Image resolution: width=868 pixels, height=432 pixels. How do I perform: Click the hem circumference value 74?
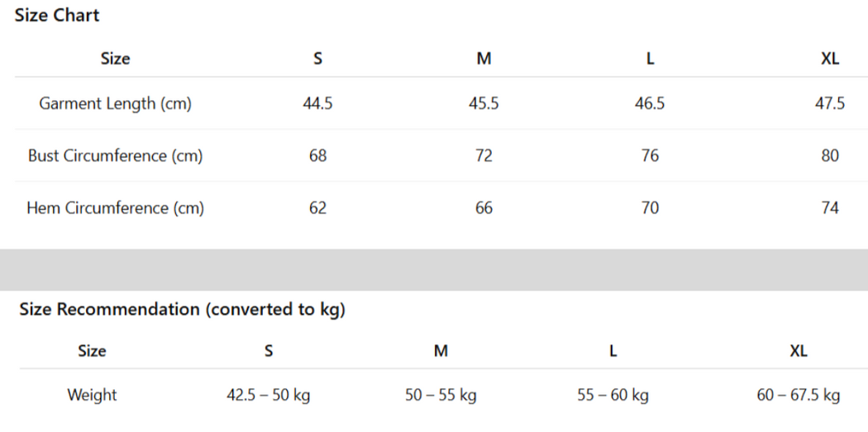pos(830,207)
